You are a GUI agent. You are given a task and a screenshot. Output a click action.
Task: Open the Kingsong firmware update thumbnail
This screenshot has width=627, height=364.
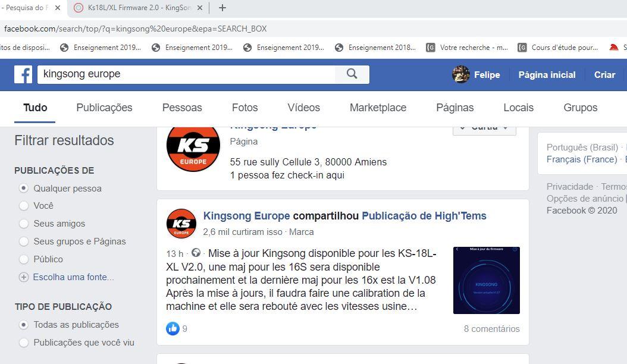click(486, 280)
